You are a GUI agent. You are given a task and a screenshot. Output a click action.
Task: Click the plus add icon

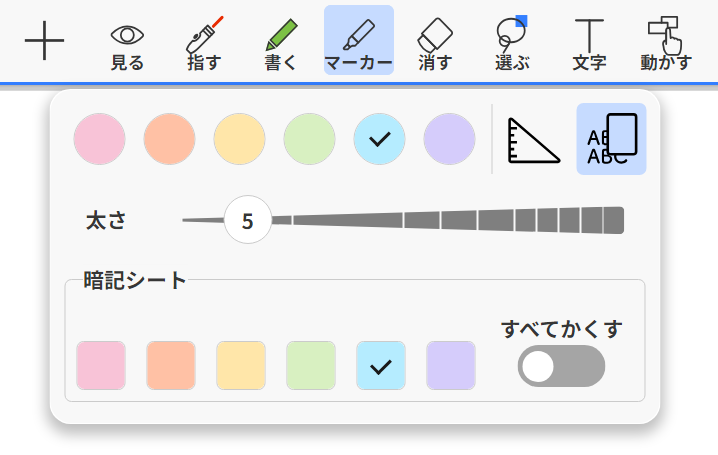(x=44, y=41)
